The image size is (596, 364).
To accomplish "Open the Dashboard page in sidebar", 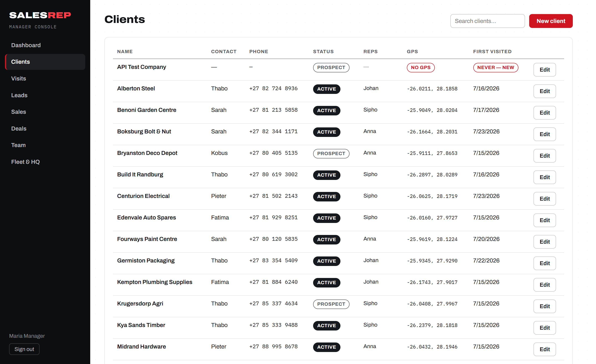I will tap(45, 45).
